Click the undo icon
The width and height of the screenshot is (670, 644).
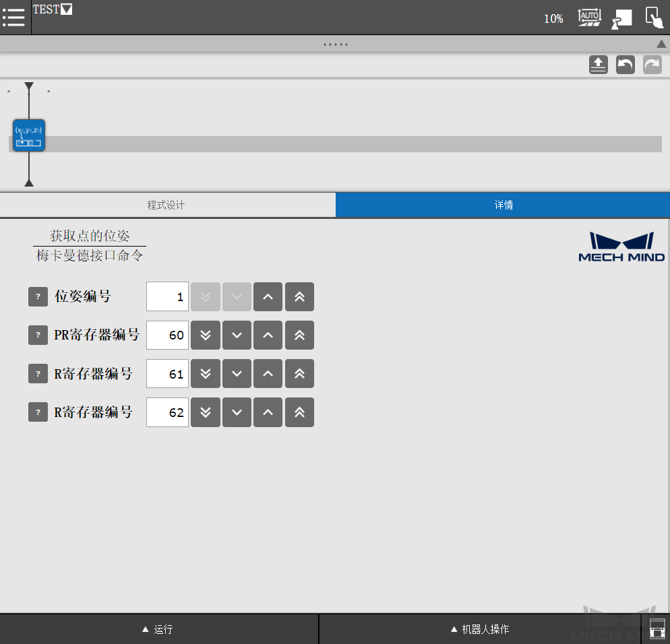click(625, 64)
